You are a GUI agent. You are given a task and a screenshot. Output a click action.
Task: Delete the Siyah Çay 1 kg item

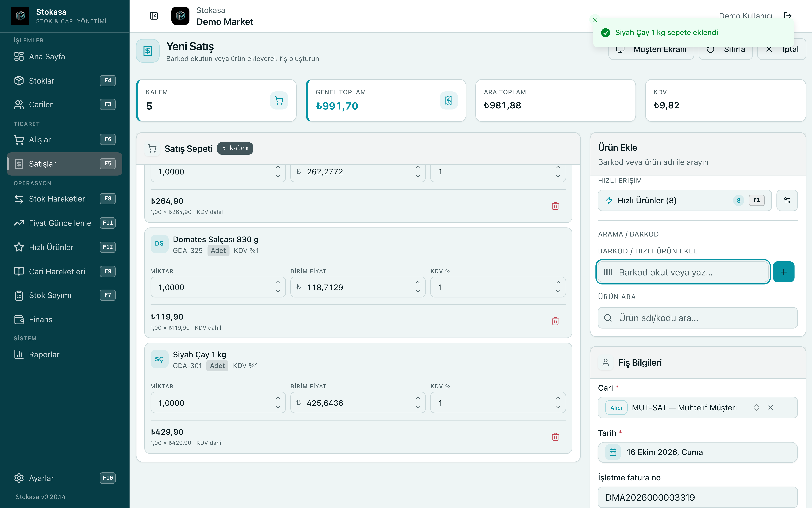coord(555,437)
